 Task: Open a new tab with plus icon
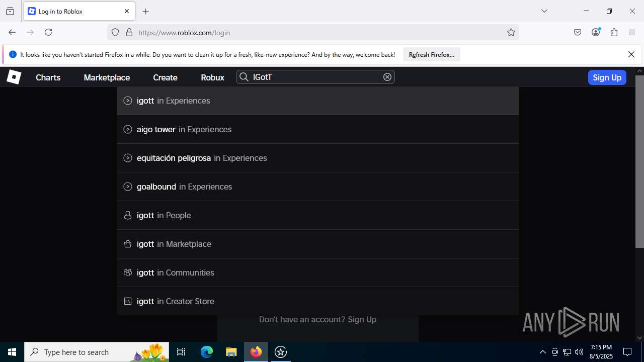(x=146, y=11)
